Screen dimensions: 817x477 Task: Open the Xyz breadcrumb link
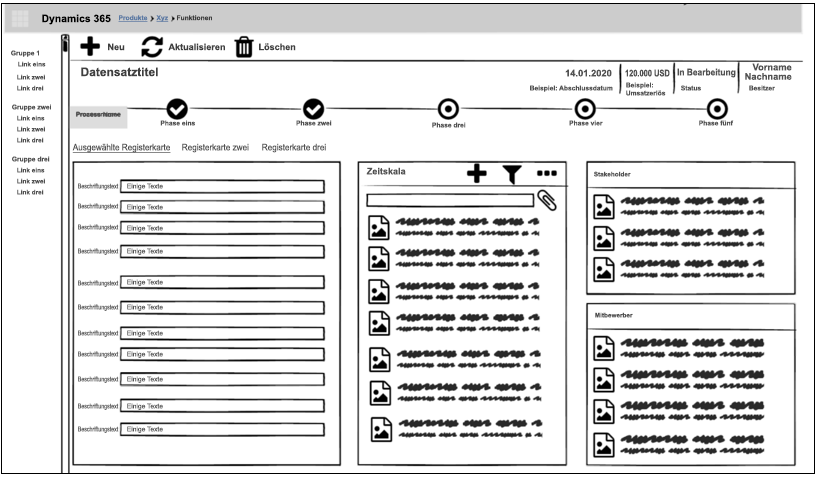(162, 18)
